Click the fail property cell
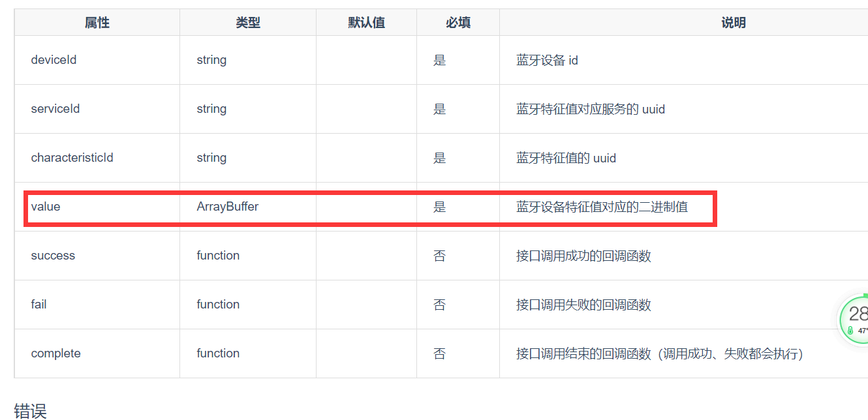The image size is (868, 420). click(97, 305)
